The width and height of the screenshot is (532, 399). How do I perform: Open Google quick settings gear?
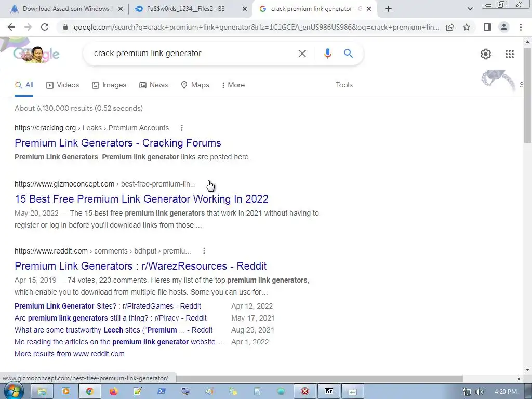click(x=486, y=54)
